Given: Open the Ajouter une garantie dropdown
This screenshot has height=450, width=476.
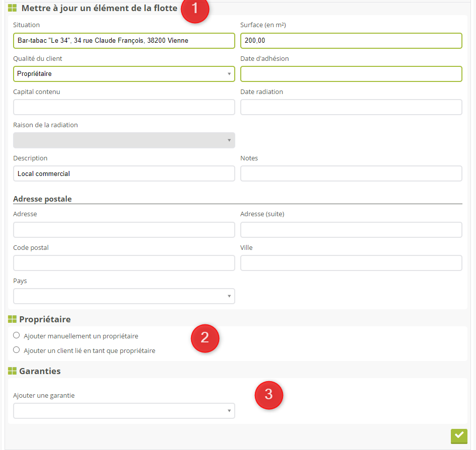Looking at the screenshot, I should (x=124, y=411).
